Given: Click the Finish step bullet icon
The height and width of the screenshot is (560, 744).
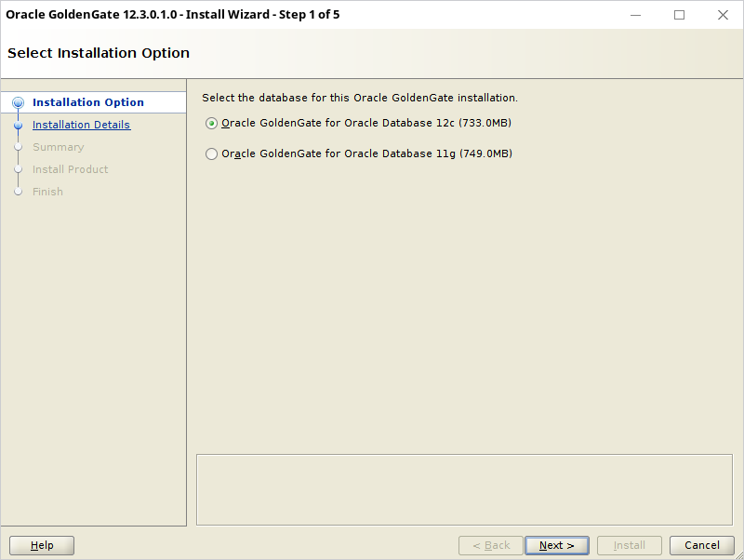Looking at the screenshot, I should (18, 192).
